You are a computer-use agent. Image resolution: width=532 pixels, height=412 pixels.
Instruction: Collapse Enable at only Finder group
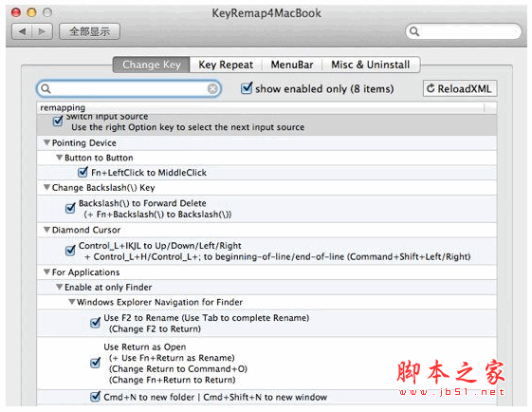pos(60,287)
